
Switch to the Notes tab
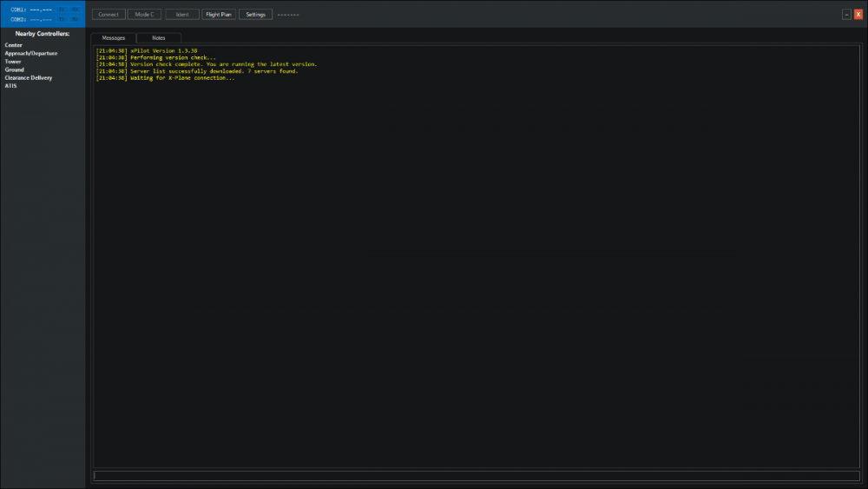(x=159, y=38)
